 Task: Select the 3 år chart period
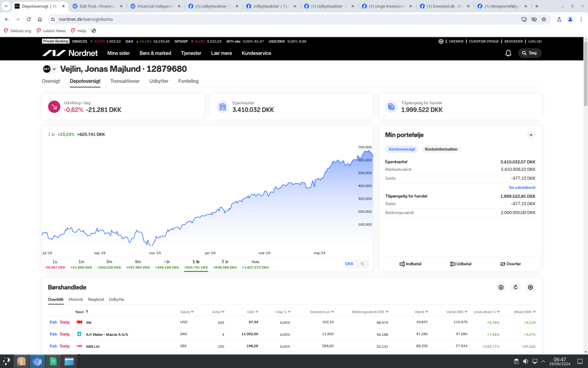[225, 262]
